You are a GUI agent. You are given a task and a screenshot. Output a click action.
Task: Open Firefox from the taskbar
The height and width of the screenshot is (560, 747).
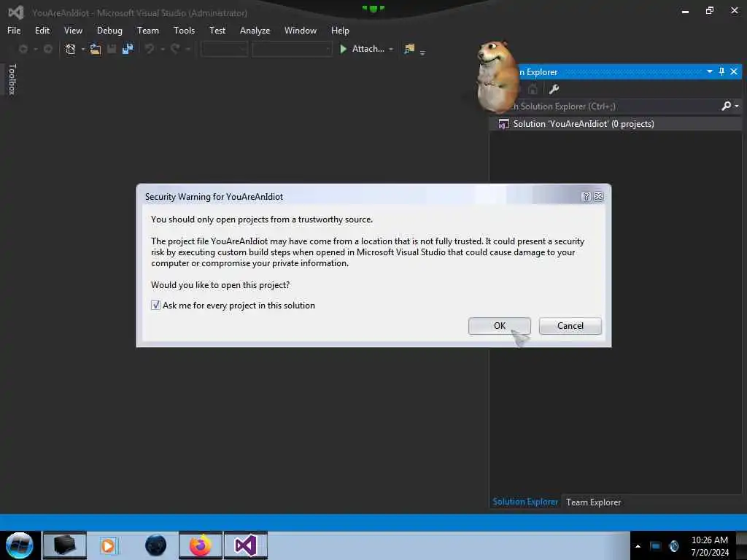[201, 545]
